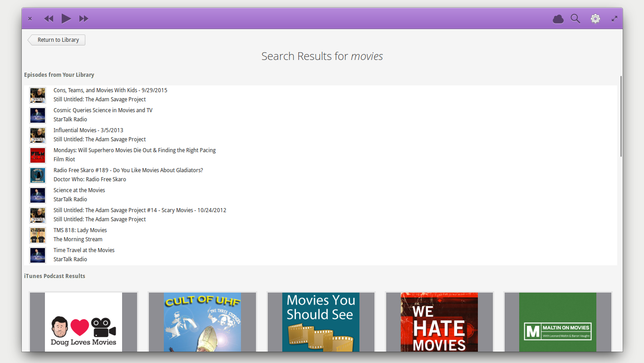644x363 pixels.
Task: Play the current episode
Action: tap(66, 18)
